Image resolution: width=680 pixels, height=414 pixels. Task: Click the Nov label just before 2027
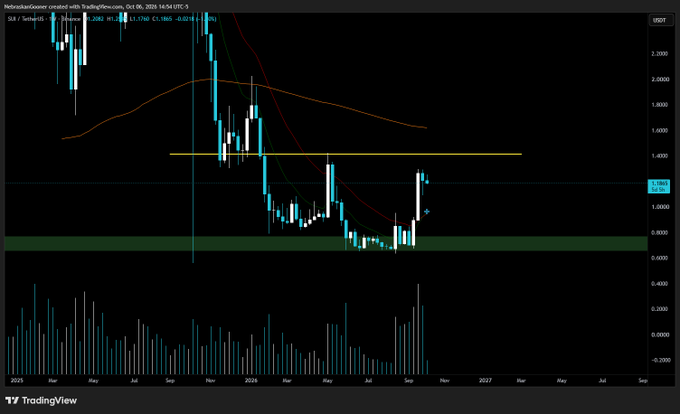(x=445, y=381)
